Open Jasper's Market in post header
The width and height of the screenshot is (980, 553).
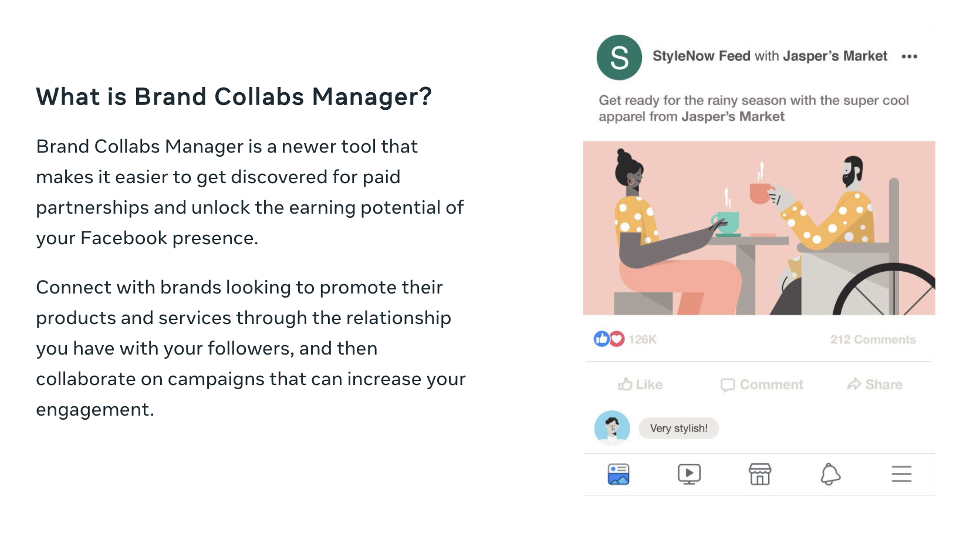pos(835,56)
